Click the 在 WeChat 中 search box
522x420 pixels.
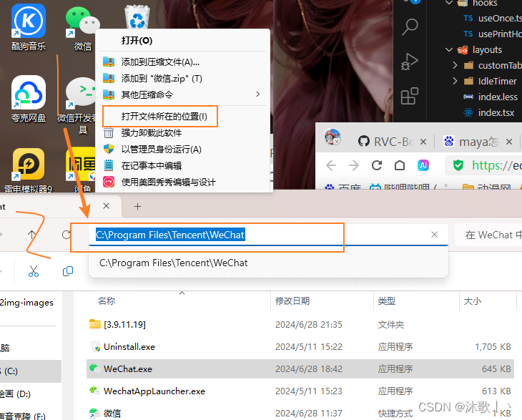pos(488,235)
